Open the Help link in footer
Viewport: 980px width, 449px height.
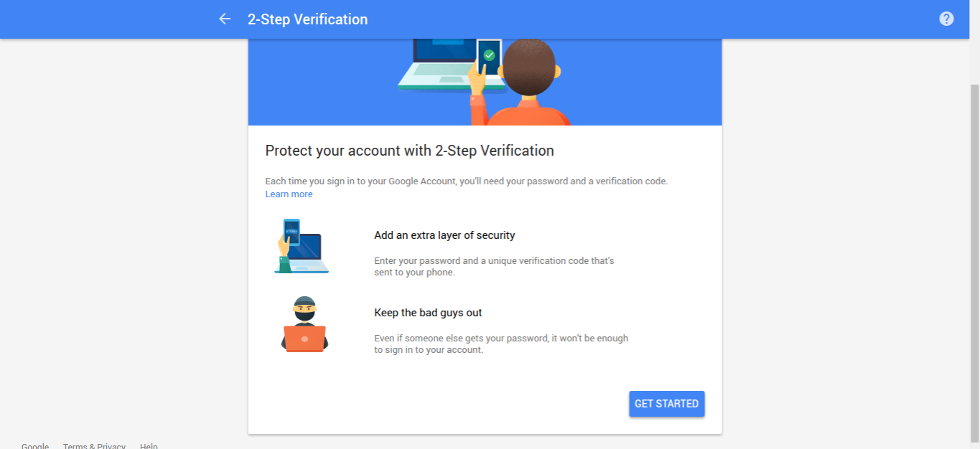pos(149,445)
